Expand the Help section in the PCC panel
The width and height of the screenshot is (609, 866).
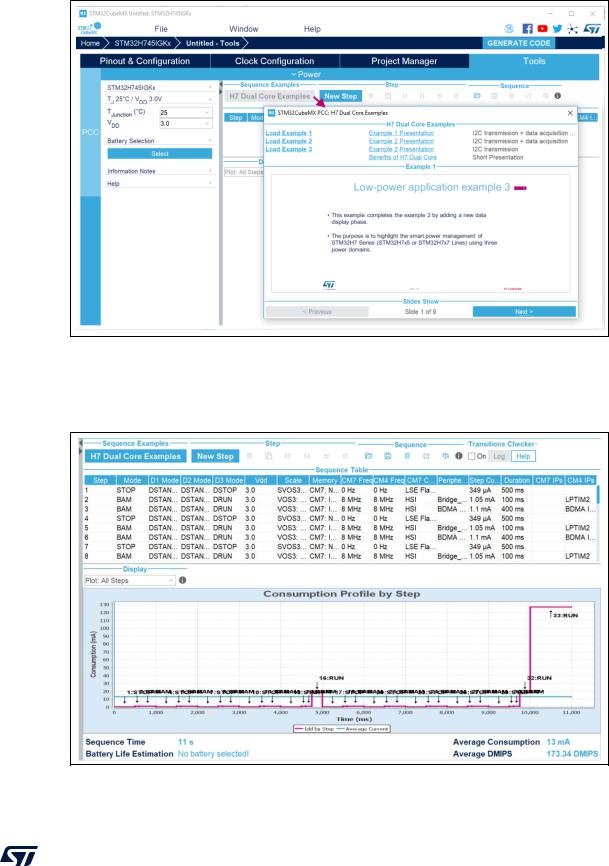point(159,183)
